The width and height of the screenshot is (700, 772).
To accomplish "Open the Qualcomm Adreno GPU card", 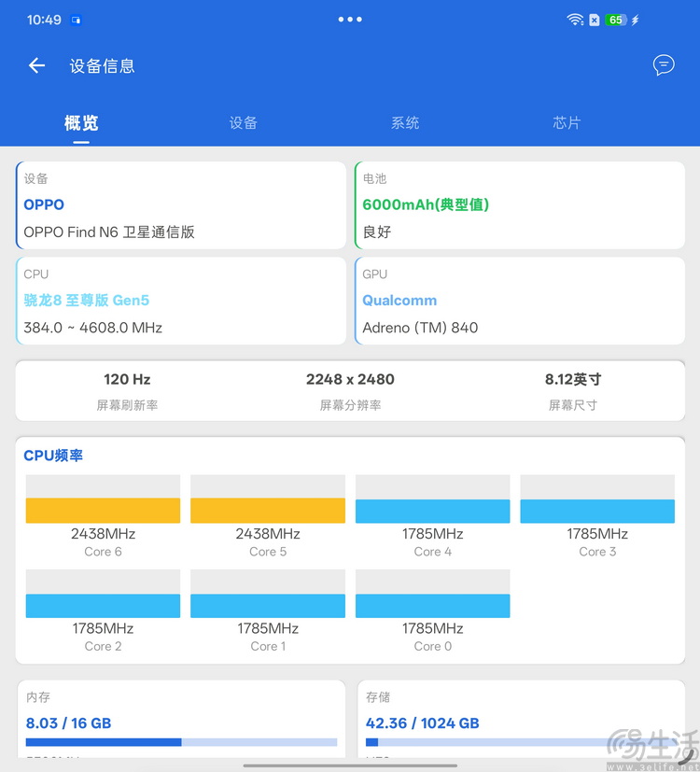I will pos(520,301).
